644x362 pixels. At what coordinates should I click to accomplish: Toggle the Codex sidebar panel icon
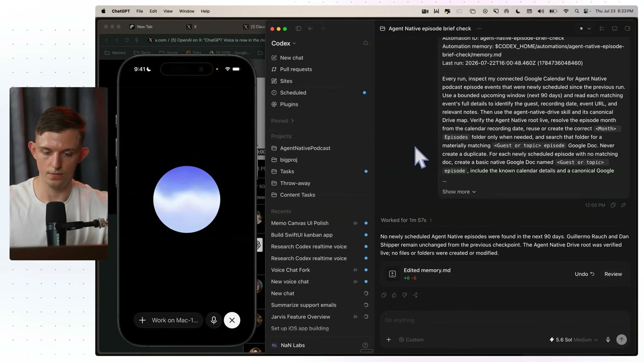point(299,28)
